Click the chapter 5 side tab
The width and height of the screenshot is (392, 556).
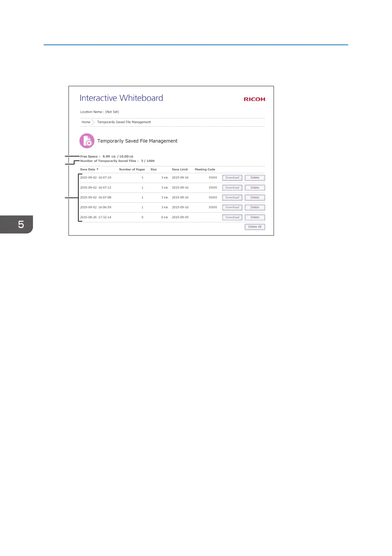coord(17,224)
